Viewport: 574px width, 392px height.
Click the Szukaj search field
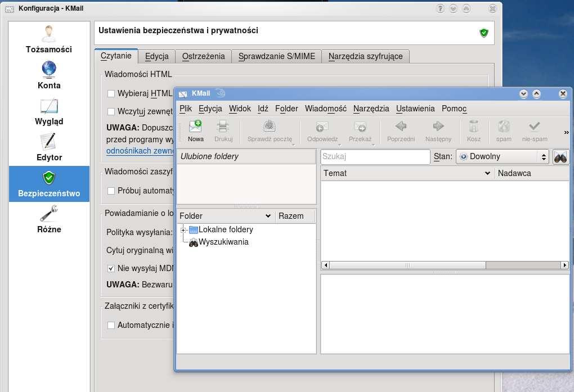375,157
